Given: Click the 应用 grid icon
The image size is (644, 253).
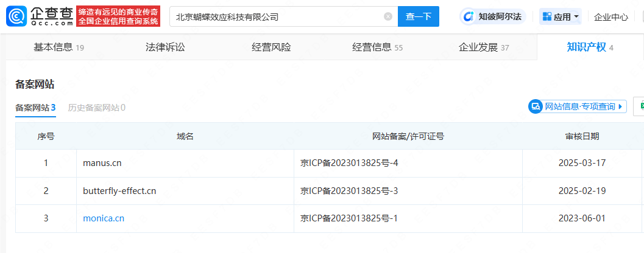Looking at the screenshot, I should tap(547, 16).
